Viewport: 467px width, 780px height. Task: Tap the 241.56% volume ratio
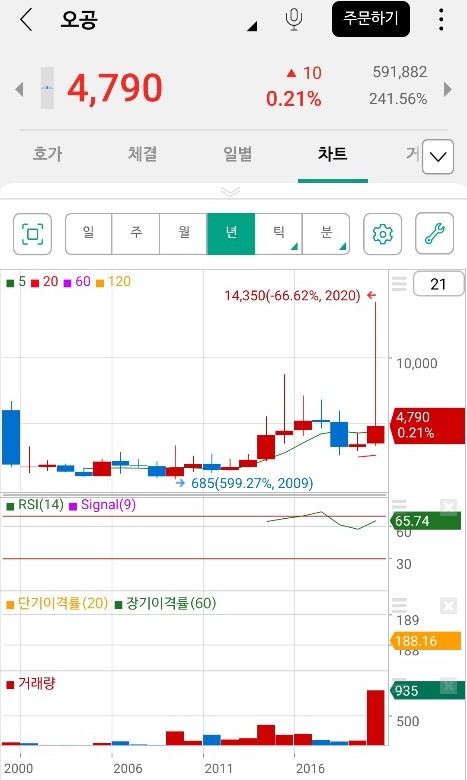pyautogui.click(x=398, y=99)
